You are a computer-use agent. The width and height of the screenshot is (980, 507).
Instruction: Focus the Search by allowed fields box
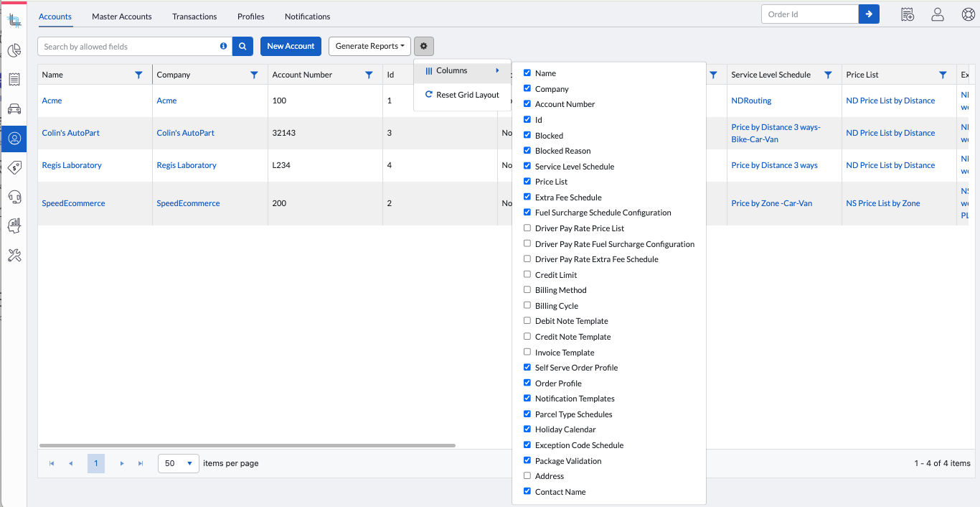pos(135,46)
